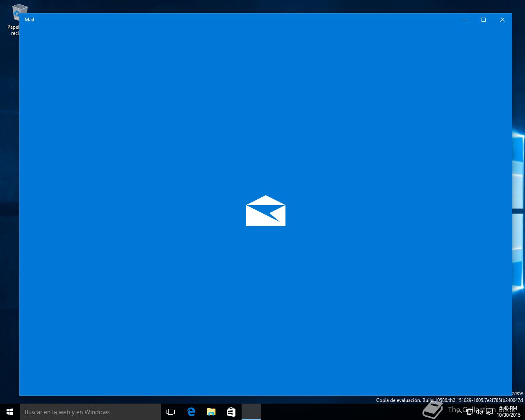Screen dimensions: 525x420
Task: Click the 'Buscar en la web y en Windows' search box
Action: coord(90,412)
